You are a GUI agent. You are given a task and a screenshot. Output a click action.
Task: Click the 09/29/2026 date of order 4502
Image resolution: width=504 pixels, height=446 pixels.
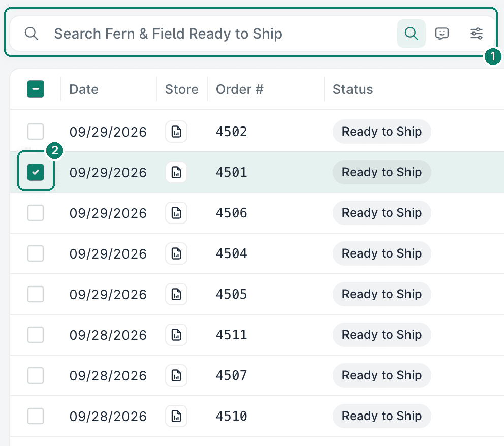pyautogui.click(x=108, y=132)
